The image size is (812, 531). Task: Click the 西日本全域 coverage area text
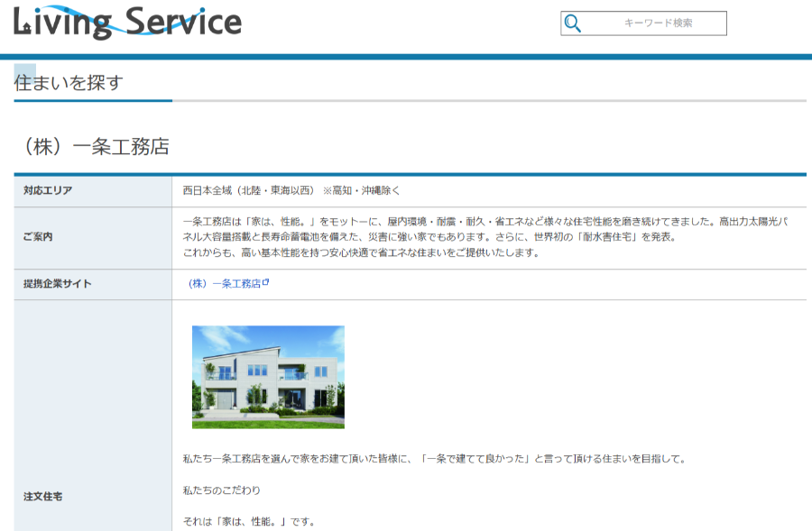pyautogui.click(x=291, y=190)
